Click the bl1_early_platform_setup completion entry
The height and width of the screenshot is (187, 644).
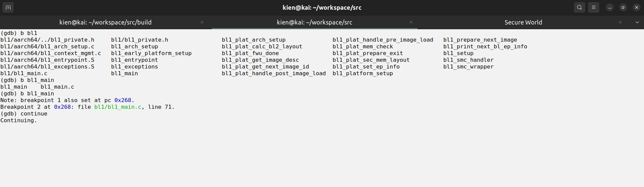(x=151, y=53)
